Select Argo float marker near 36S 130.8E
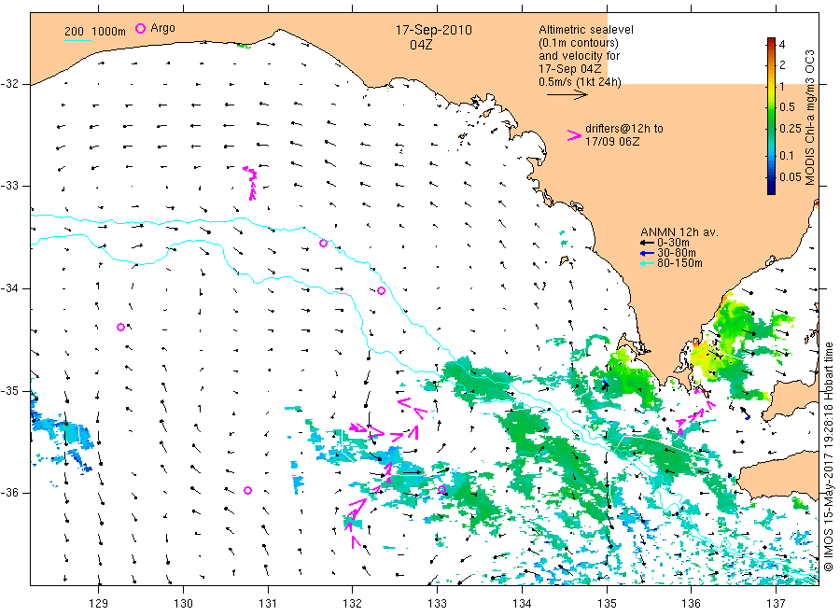Image resolution: width=840 pixels, height=616 pixels. click(247, 490)
